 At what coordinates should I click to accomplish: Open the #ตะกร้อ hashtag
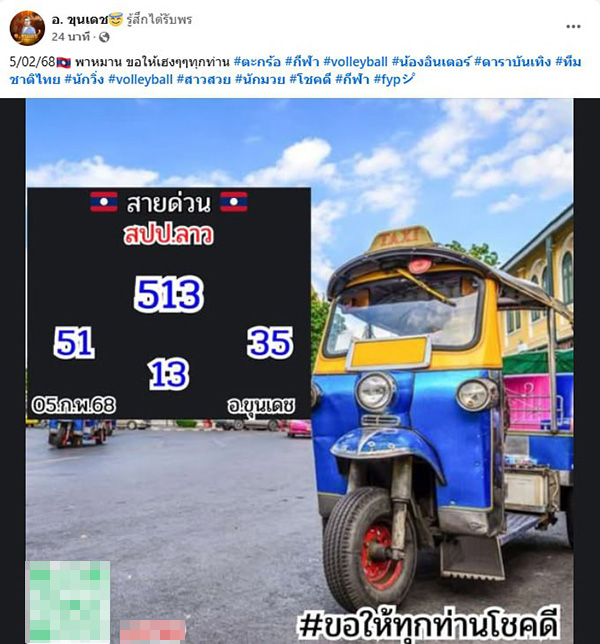pos(257,62)
